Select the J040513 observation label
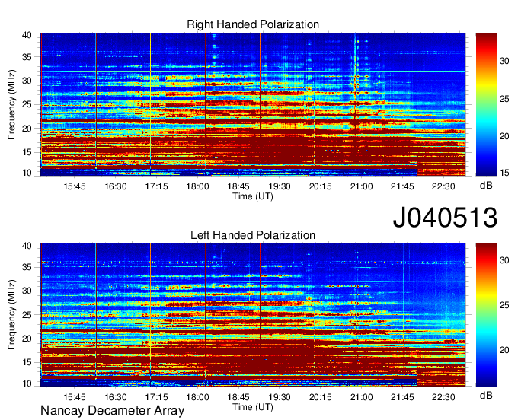 click(445, 217)
